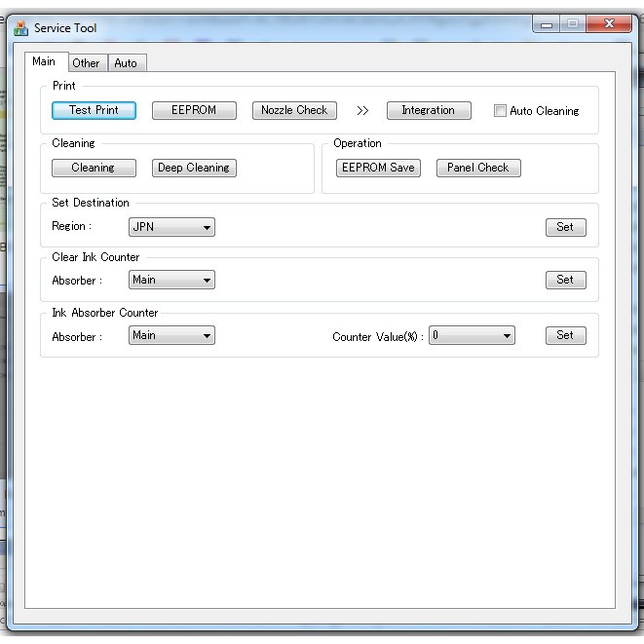The width and height of the screenshot is (644, 644).
Task: Click Set next to Counter Value
Action: click(x=565, y=336)
